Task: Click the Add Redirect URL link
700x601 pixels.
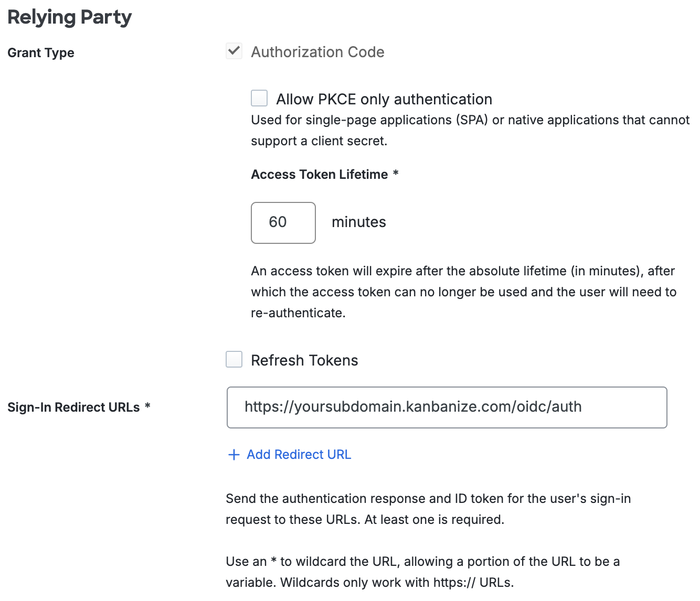Action: click(x=299, y=455)
